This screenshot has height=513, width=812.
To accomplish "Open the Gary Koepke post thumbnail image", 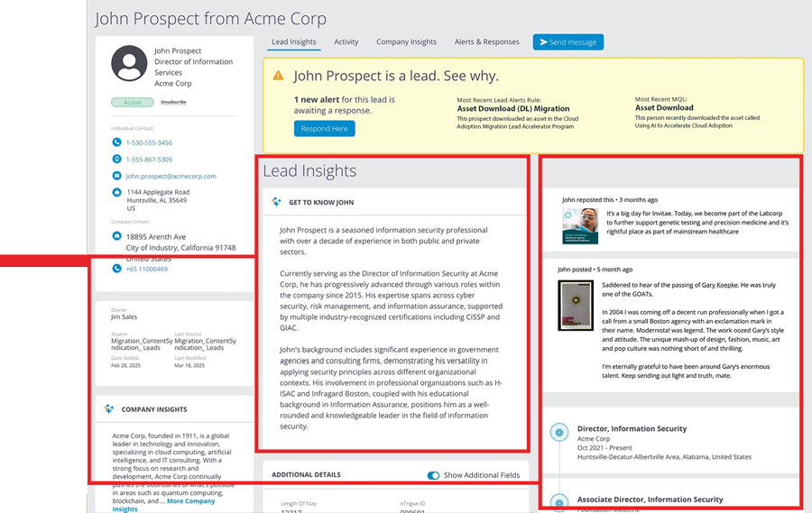I will tap(576, 306).
